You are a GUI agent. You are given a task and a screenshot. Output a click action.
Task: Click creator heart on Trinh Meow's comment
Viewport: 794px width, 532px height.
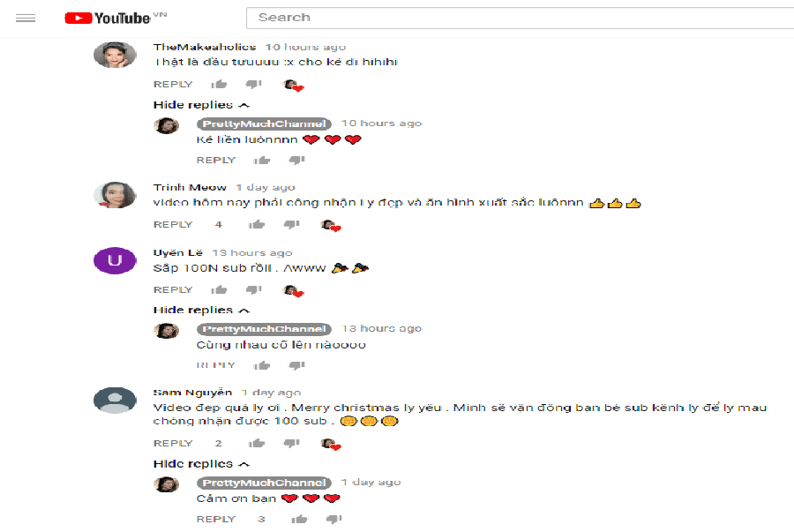pyautogui.click(x=331, y=225)
